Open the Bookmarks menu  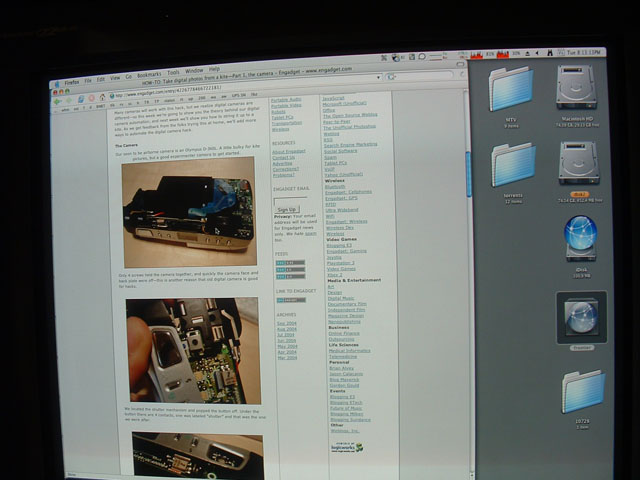[148, 75]
